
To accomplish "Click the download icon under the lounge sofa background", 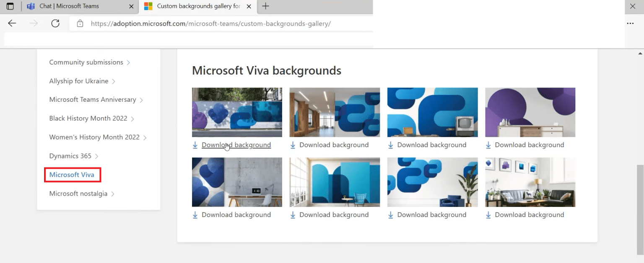I will pyautogui.click(x=488, y=214).
